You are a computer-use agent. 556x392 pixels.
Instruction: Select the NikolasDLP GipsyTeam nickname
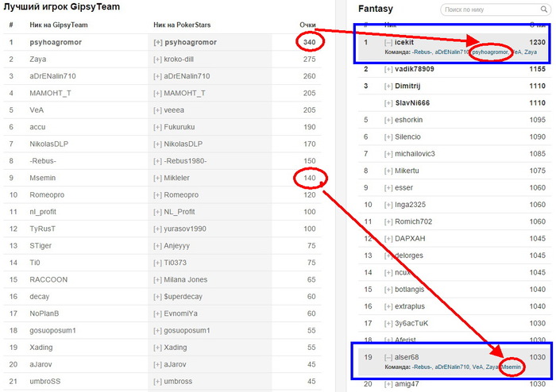tap(49, 144)
